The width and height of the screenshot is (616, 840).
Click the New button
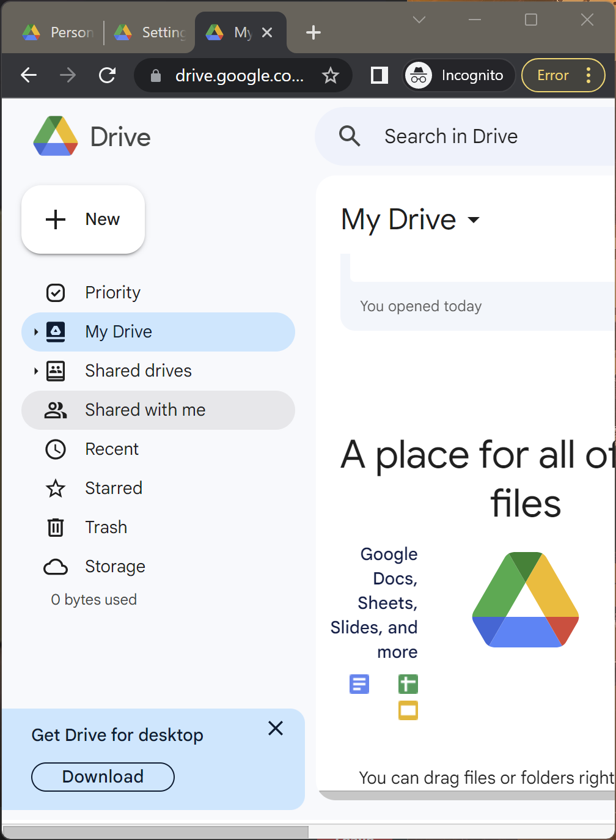coord(83,219)
